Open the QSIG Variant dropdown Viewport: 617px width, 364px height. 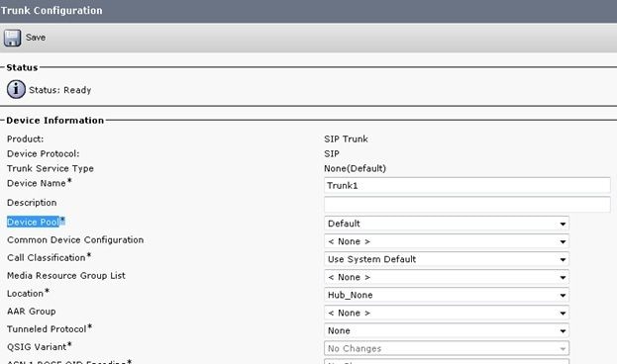[x=447, y=348]
